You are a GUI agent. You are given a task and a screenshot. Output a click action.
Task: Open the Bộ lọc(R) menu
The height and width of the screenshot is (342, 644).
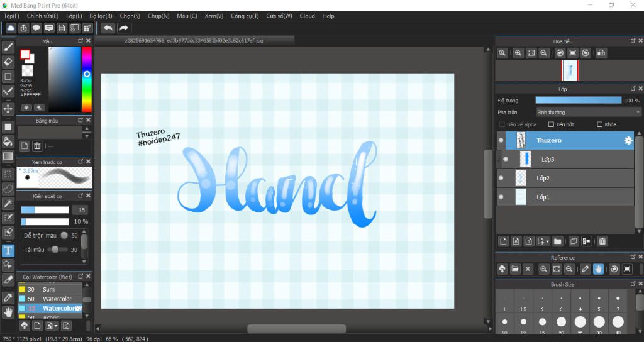coord(101,16)
